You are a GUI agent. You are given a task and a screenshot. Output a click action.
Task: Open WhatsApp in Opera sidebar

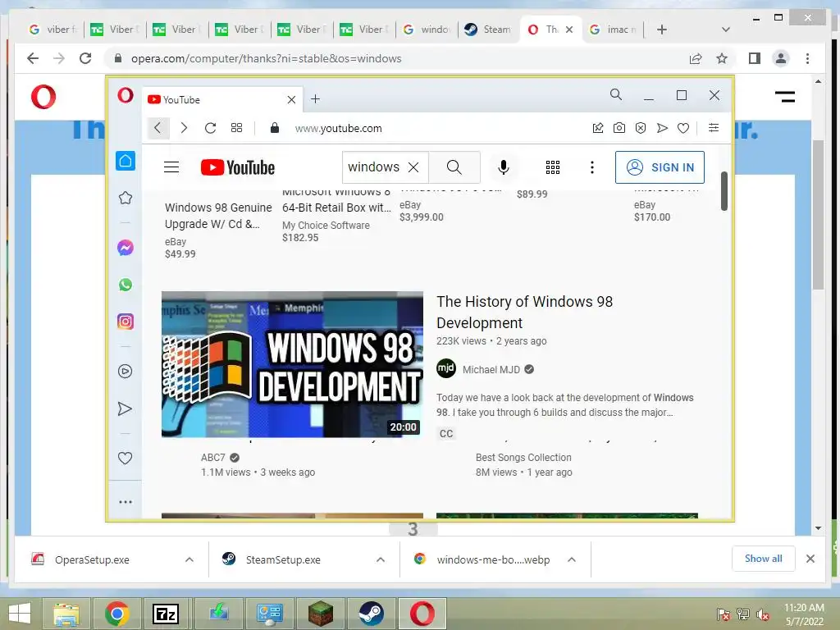point(126,285)
